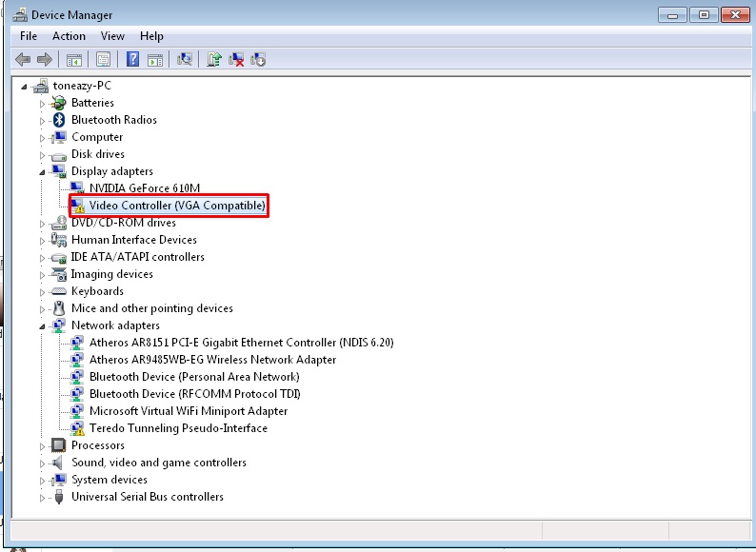Expand the Processors category

pyautogui.click(x=42, y=446)
